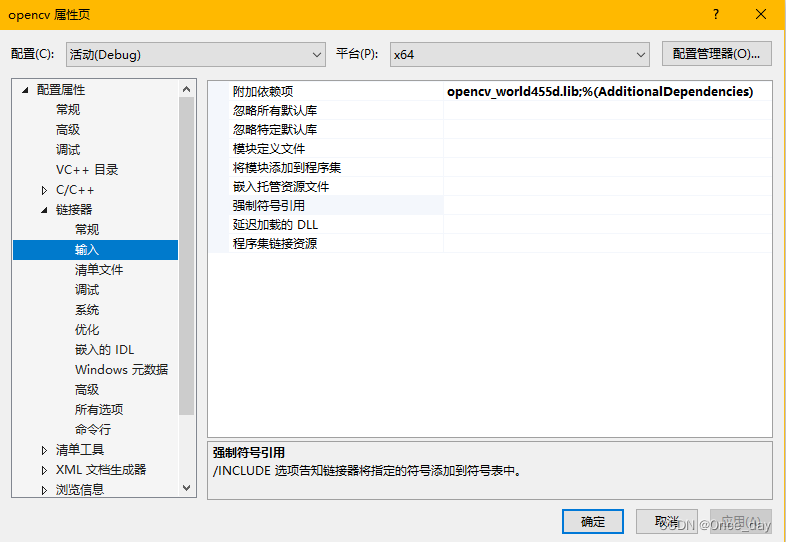Collapse the 配置属性 tree node
The width and height of the screenshot is (786, 542).
coord(25,90)
